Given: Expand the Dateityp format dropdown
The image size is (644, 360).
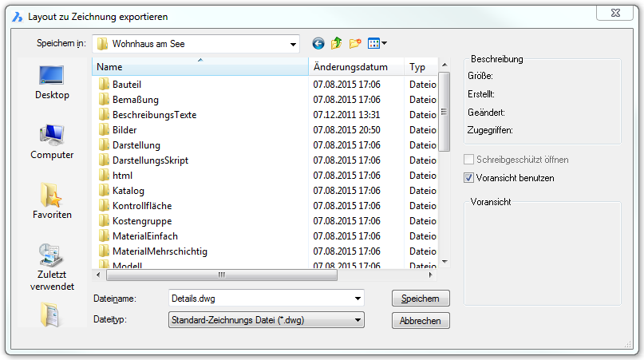Looking at the screenshot, I should pyautogui.click(x=358, y=321).
